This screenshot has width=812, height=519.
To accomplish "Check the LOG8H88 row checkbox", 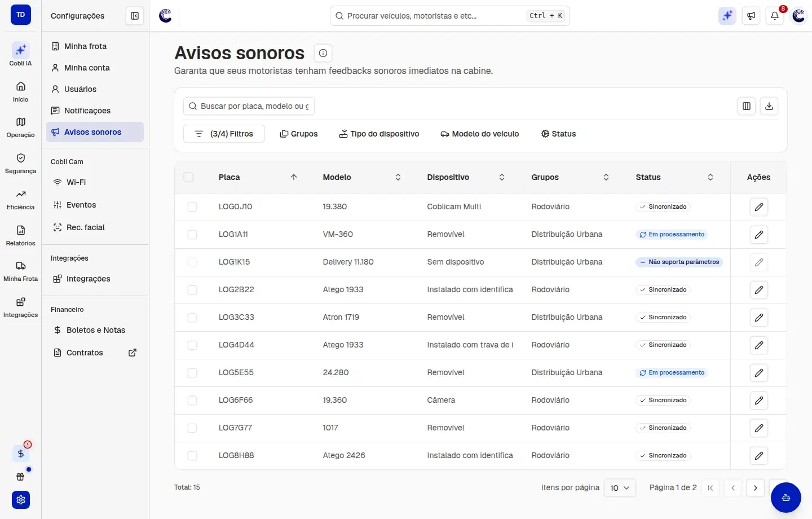I will [x=192, y=456].
